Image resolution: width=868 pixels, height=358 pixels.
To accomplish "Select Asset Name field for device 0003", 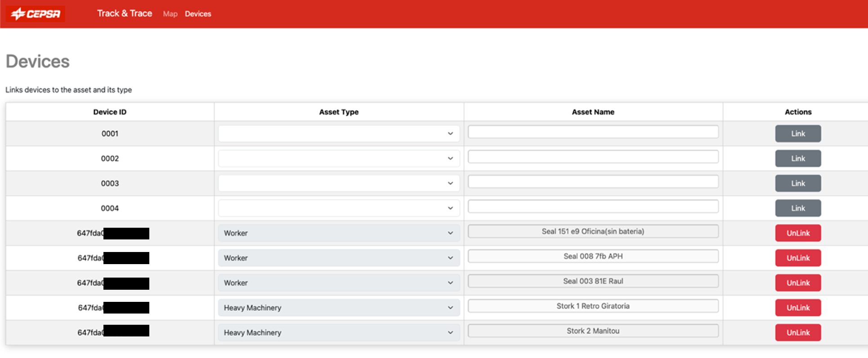I will [593, 182].
